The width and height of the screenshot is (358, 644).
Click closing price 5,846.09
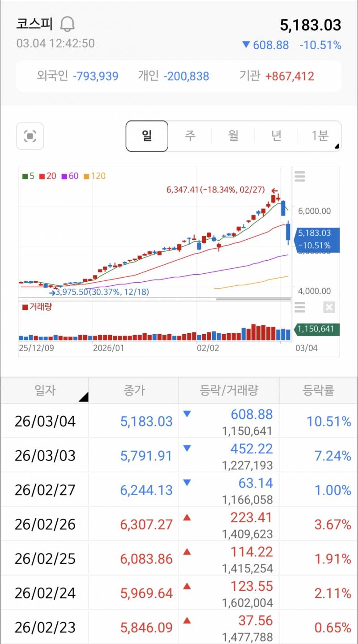pos(146,627)
